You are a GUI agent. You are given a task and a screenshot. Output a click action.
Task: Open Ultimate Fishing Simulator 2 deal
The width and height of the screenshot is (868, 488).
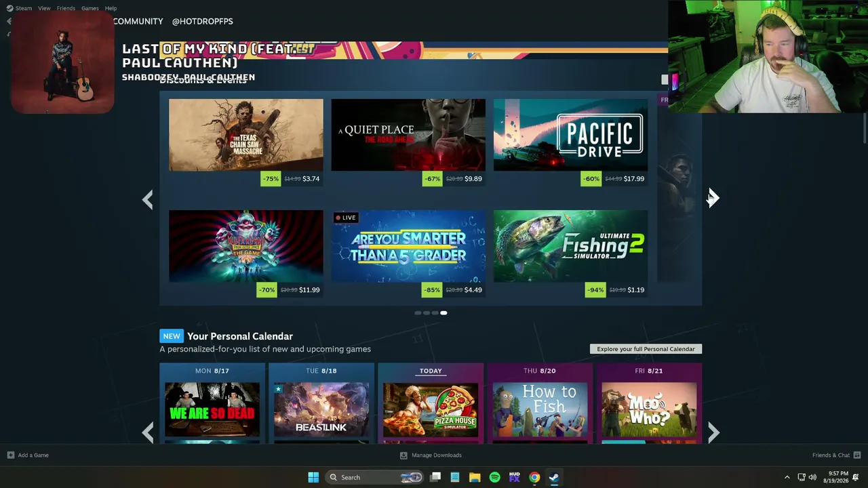[x=570, y=246]
